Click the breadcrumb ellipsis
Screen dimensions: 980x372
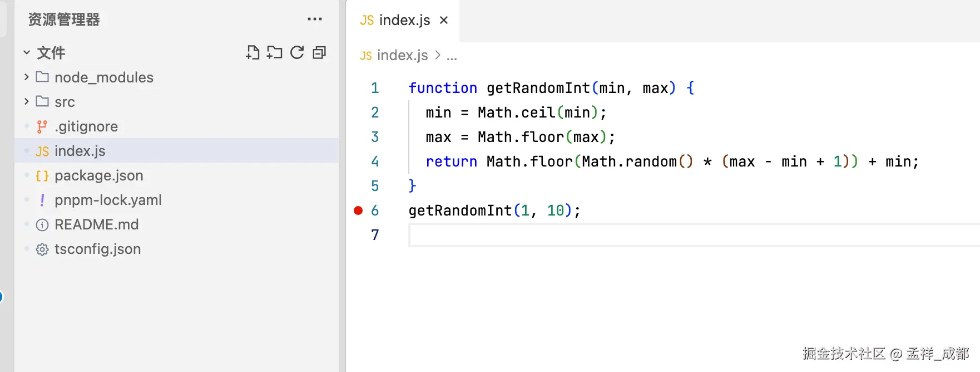[452, 56]
